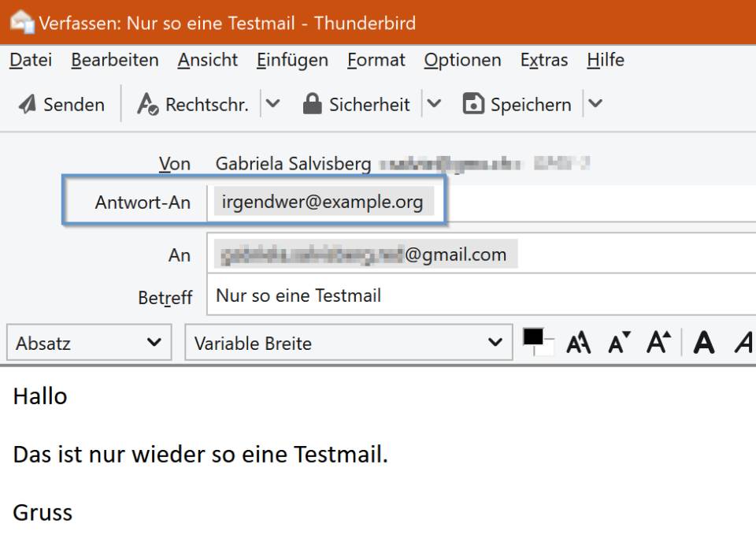756x550 pixels.
Task: Increase font size with larger A icon
Action: pyautogui.click(x=658, y=343)
